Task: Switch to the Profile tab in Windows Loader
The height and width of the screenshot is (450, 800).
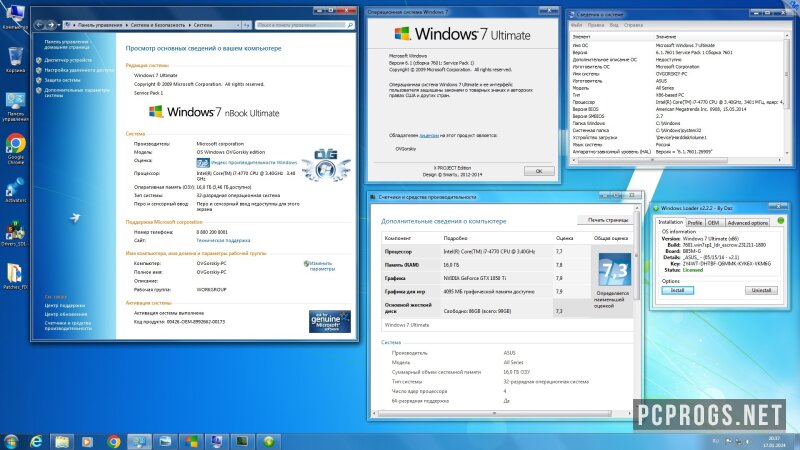Action: click(x=694, y=223)
